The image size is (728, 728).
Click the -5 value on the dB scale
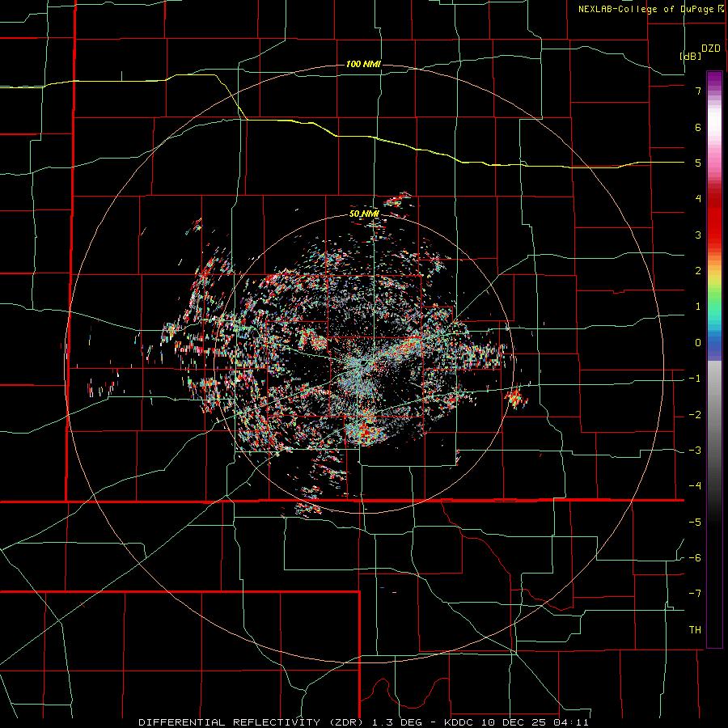tap(695, 523)
